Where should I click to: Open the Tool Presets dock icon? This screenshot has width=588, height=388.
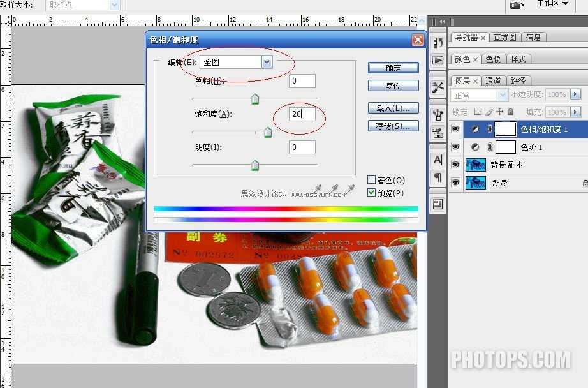437,87
